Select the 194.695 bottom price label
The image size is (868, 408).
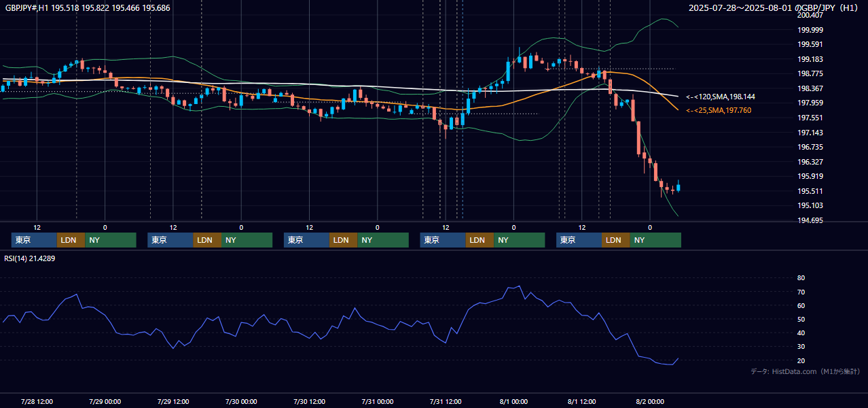point(810,220)
